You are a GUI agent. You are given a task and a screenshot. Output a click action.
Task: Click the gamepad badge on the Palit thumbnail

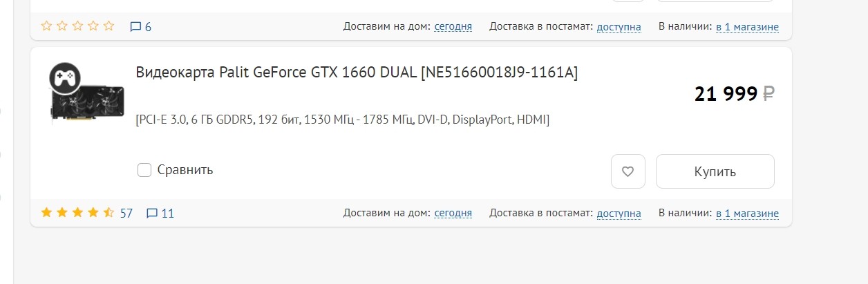(x=65, y=78)
